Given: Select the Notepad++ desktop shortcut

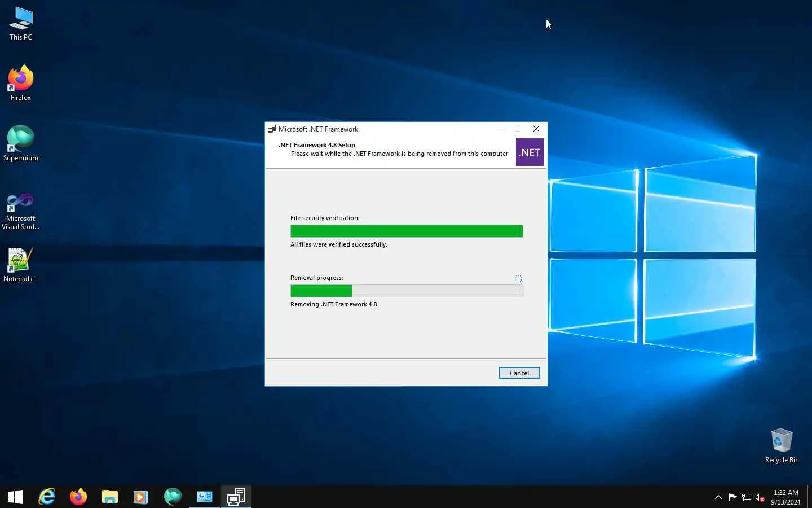Looking at the screenshot, I should [21, 265].
